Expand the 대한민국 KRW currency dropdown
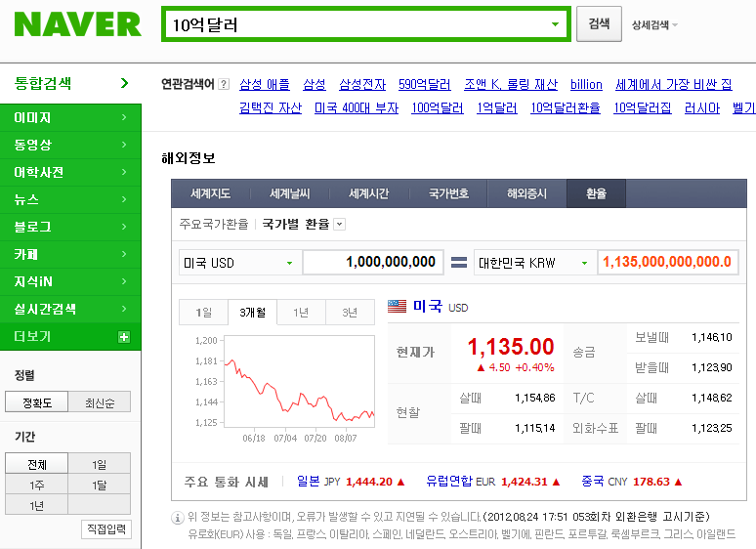Viewport: 756px width, 549px height. coord(584,263)
